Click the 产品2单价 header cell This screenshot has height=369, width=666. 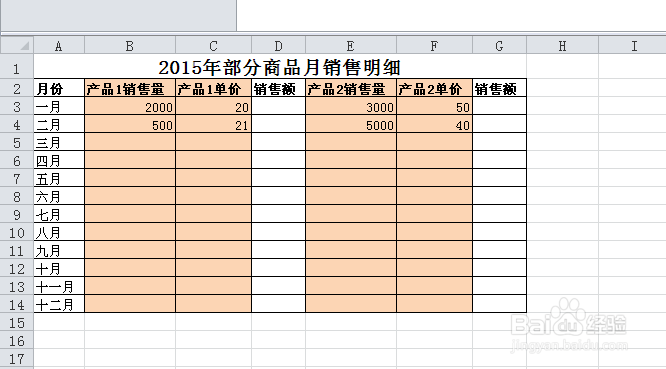tap(435, 88)
